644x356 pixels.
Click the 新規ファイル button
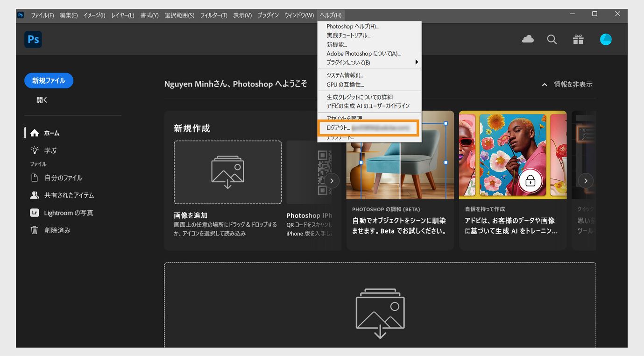pos(49,80)
